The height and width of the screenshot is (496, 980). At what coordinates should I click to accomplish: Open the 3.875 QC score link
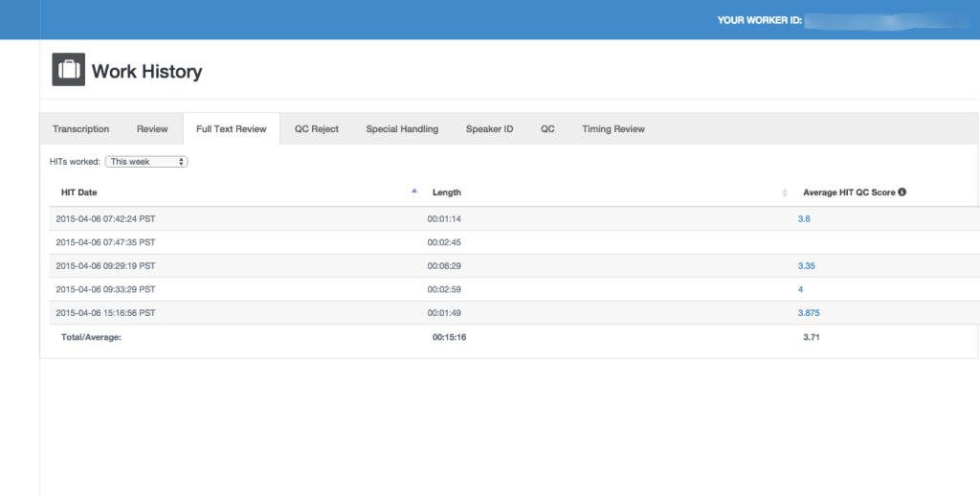[x=809, y=313]
